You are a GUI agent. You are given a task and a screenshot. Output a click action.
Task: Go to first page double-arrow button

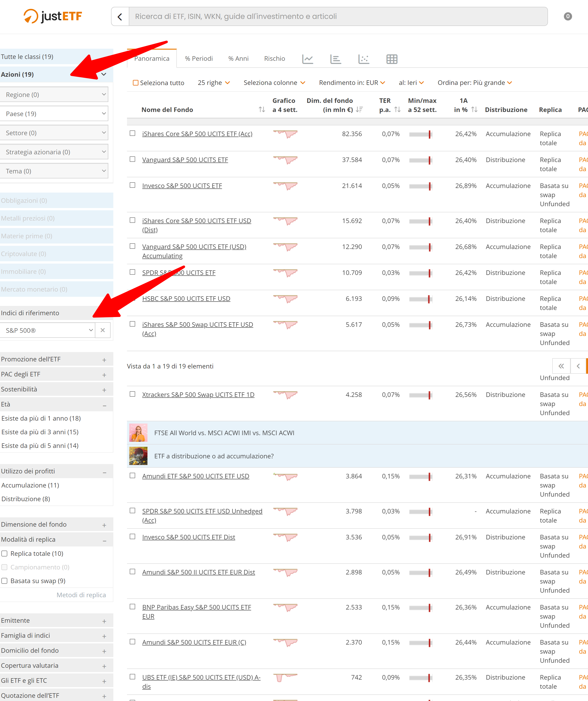coord(561,366)
